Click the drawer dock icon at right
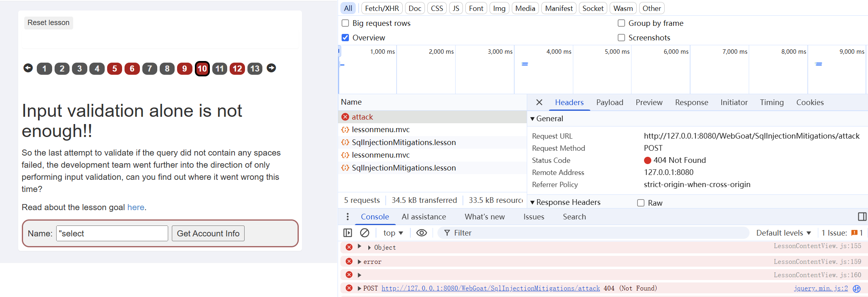Image resolution: width=868 pixels, height=297 pixels. coord(862,217)
